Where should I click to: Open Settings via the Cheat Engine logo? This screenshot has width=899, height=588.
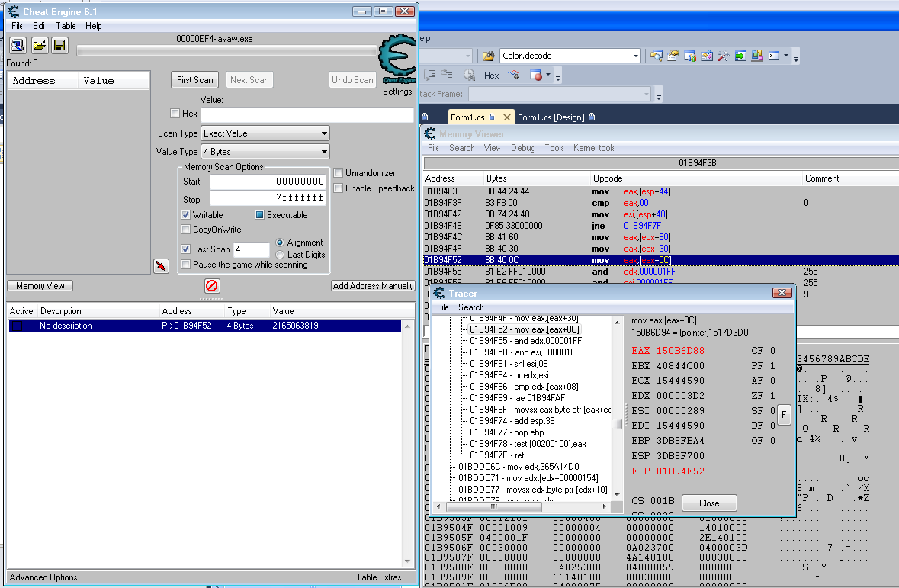397,66
